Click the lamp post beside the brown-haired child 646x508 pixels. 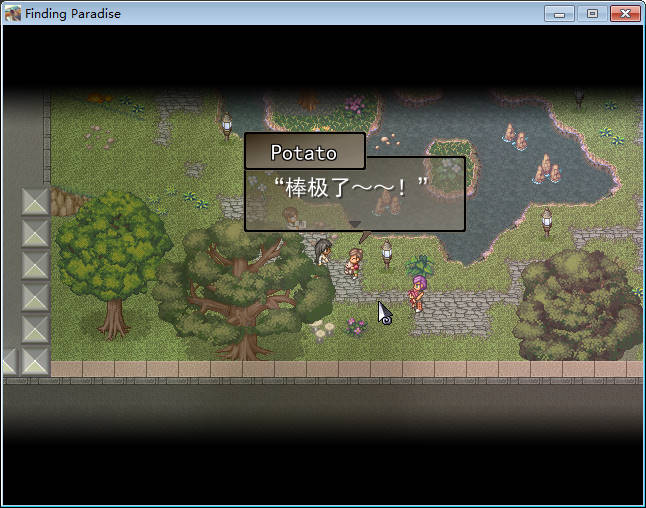[x=386, y=255]
